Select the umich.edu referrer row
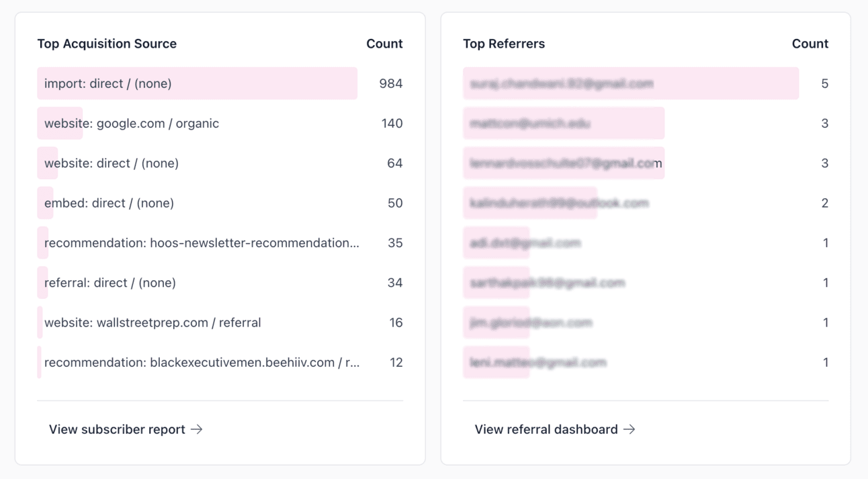 [x=646, y=123]
